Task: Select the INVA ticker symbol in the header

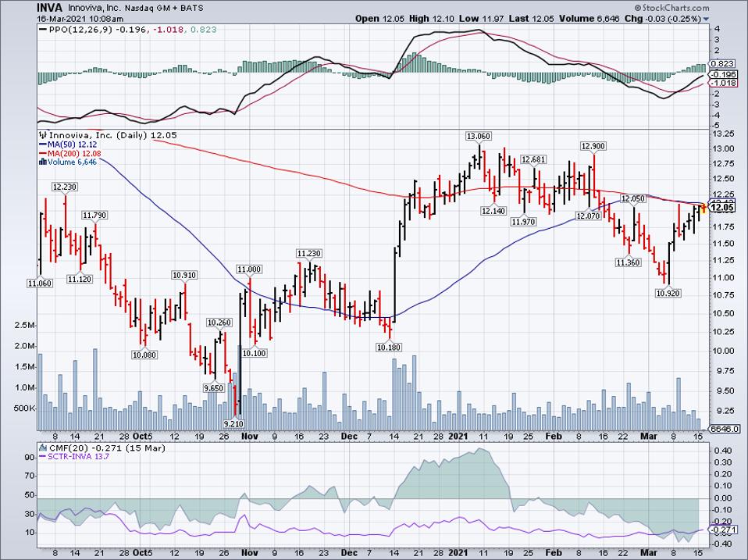Action: tap(51, 8)
